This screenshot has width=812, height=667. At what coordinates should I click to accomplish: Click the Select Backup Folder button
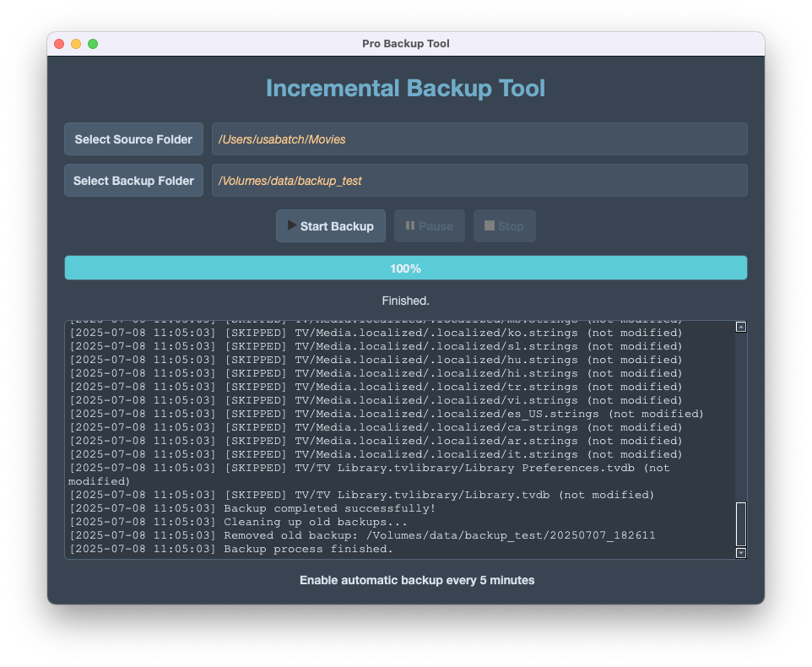tap(133, 180)
